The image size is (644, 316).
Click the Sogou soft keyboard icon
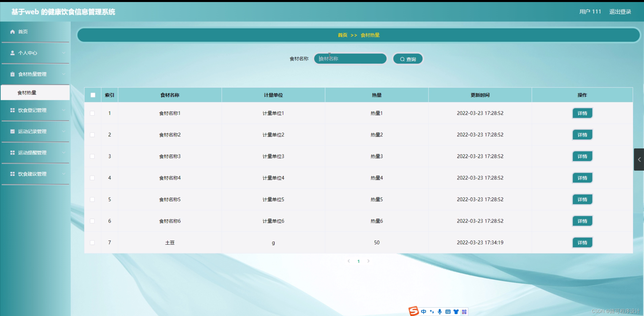(448, 312)
